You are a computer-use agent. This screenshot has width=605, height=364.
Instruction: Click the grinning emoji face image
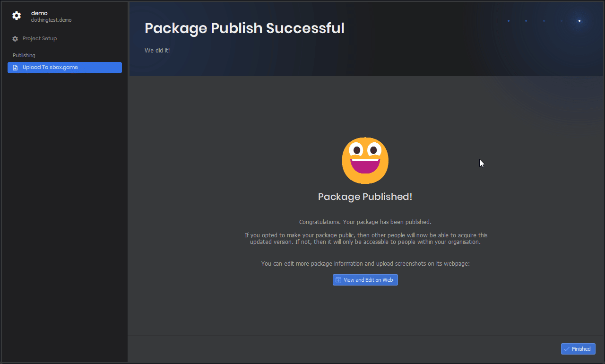[365, 161]
